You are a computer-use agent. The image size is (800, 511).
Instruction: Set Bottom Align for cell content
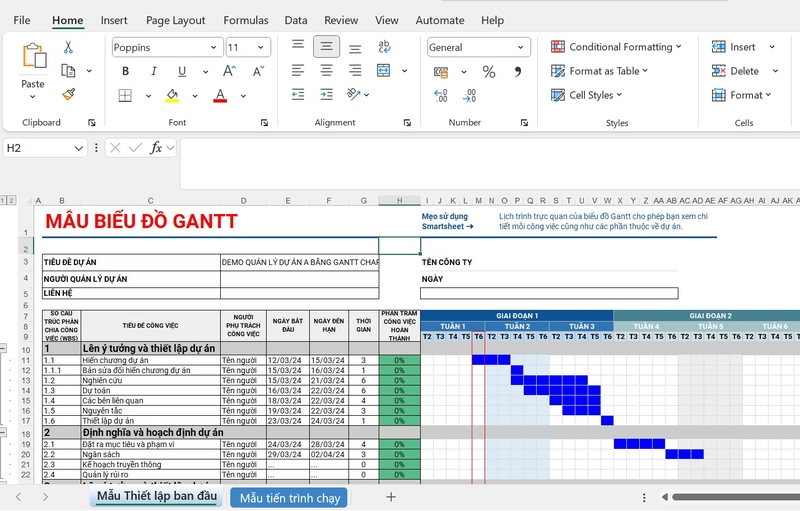tap(355, 47)
